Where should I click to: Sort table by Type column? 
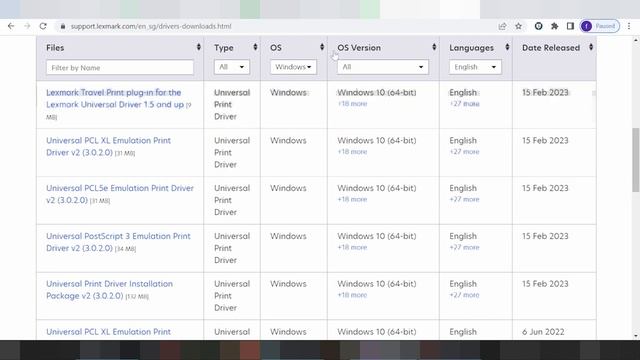256,47
